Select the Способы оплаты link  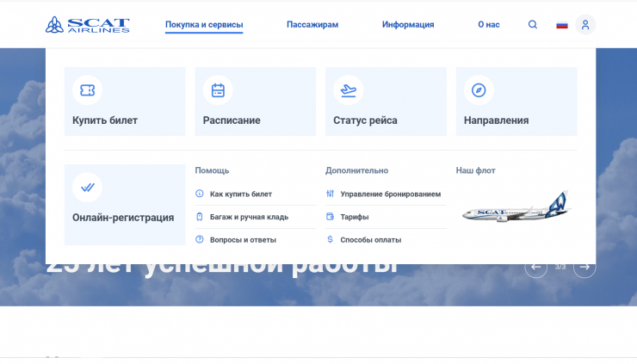coord(370,240)
